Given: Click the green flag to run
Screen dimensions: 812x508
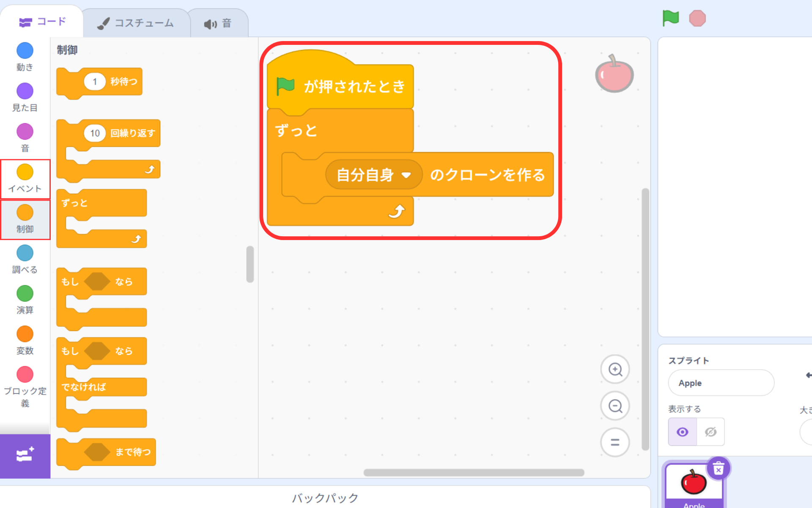Looking at the screenshot, I should pos(670,18).
